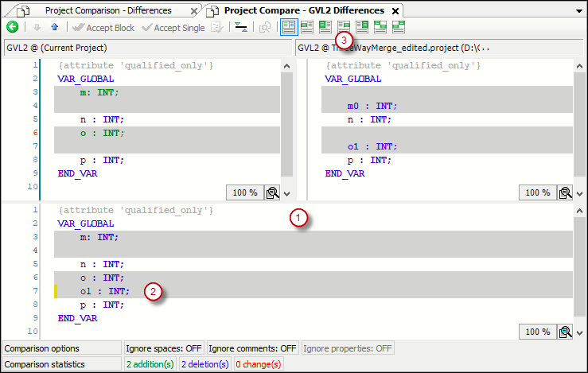
Task: Open the 100 % zoom box in left pane
Action: 245,192
